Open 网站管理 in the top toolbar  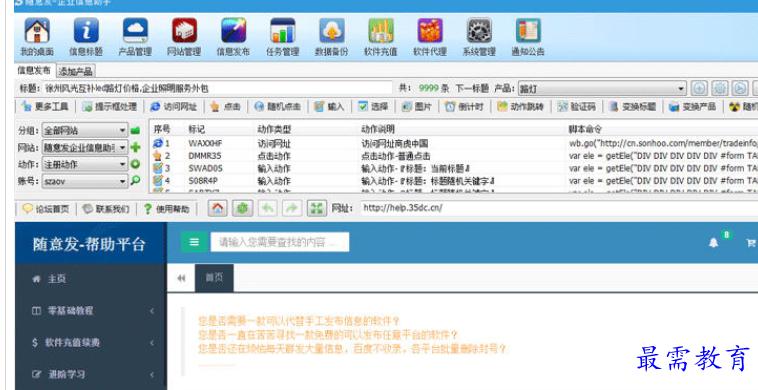[184, 38]
